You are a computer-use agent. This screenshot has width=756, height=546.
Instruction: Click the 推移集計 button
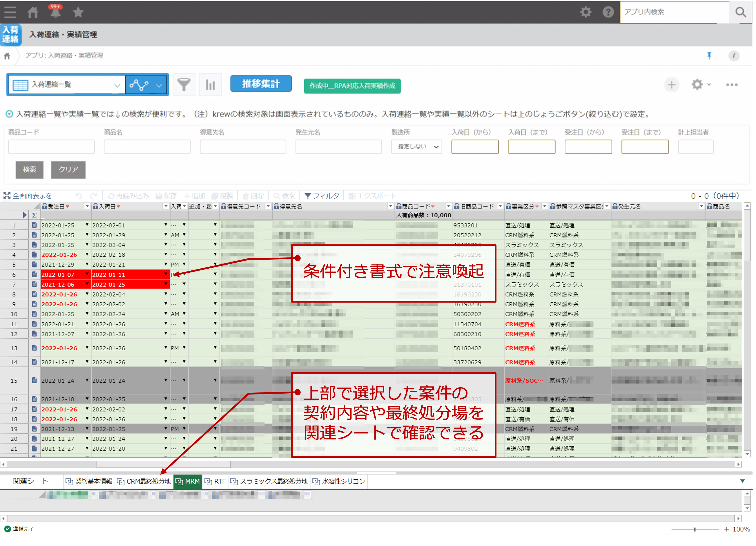261,84
